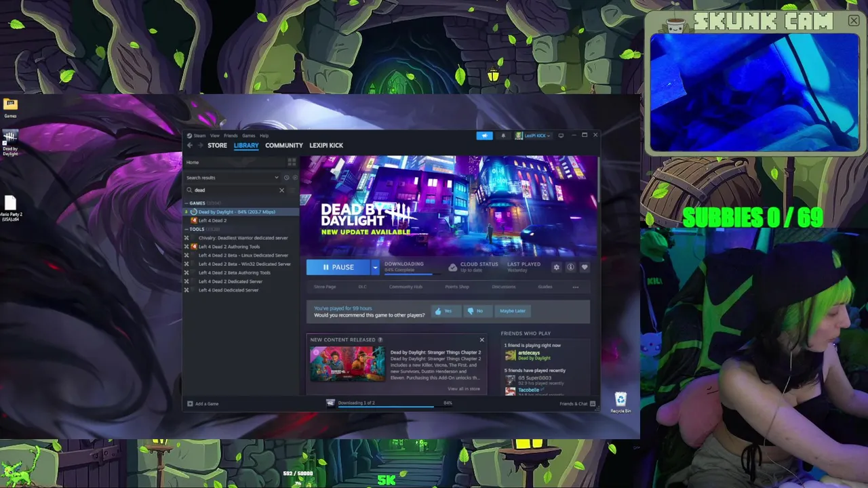The image size is (868, 488).
Task: Open the Mario Party 2 file on desktop
Action: coord(10,209)
